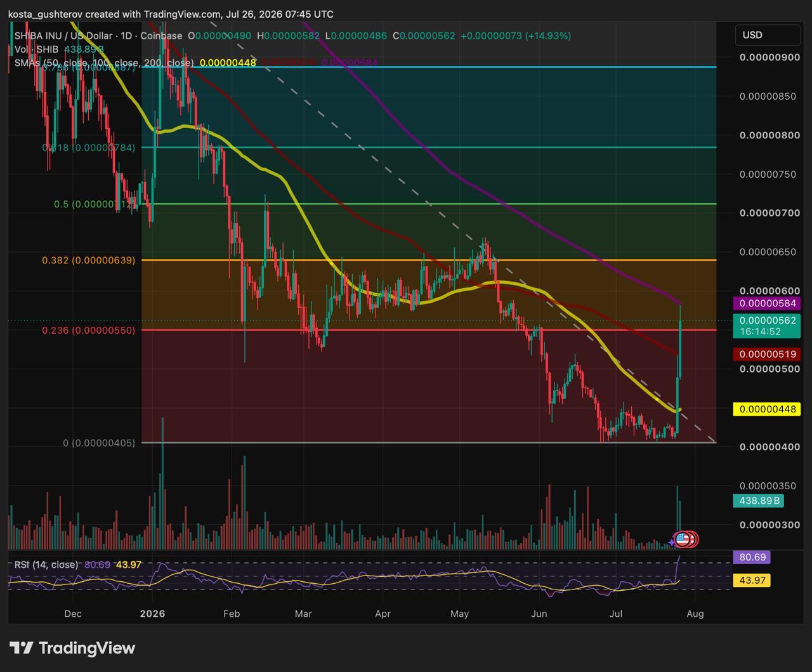Click Fib level 0.382 (0.00000639) label
Image resolution: width=812 pixels, height=672 pixels.
89,260
